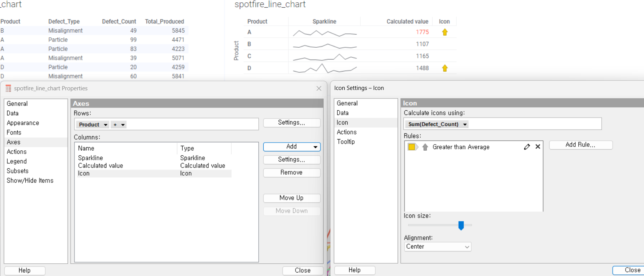Screen dimensions: 644x276
Task: Click the edit pencil icon for the Greater than Average rule
Action: tap(527, 147)
